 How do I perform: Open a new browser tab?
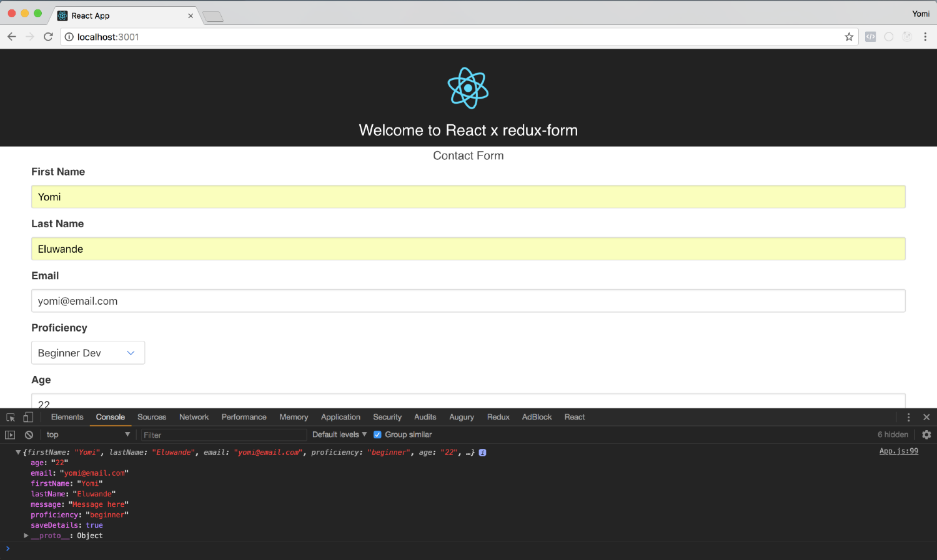[x=213, y=16]
